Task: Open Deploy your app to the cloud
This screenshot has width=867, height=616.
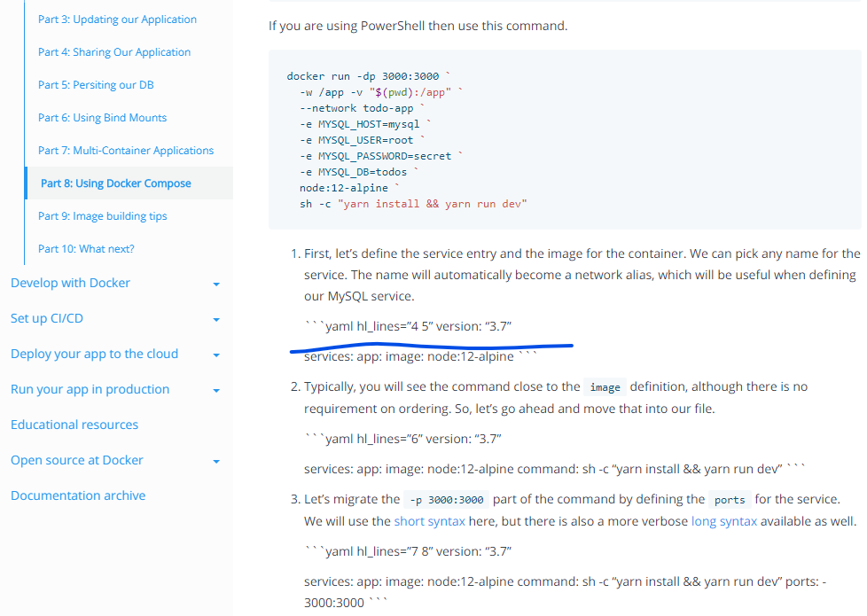Action: tap(95, 354)
